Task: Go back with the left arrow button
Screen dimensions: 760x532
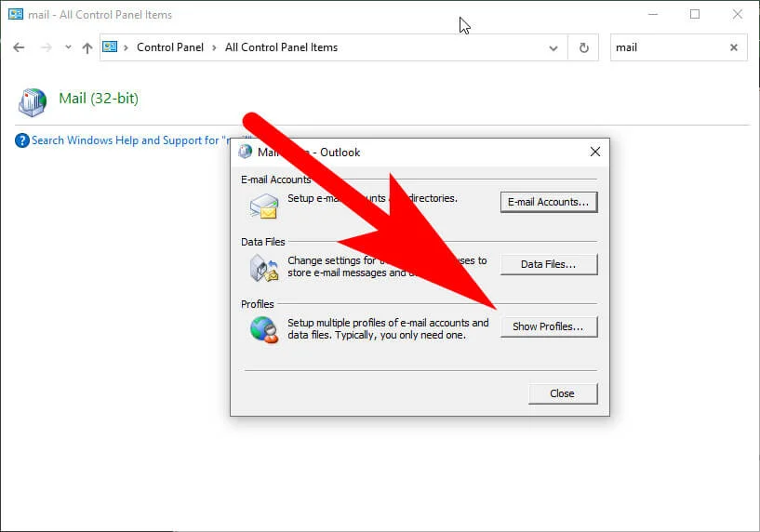Action: tap(19, 47)
